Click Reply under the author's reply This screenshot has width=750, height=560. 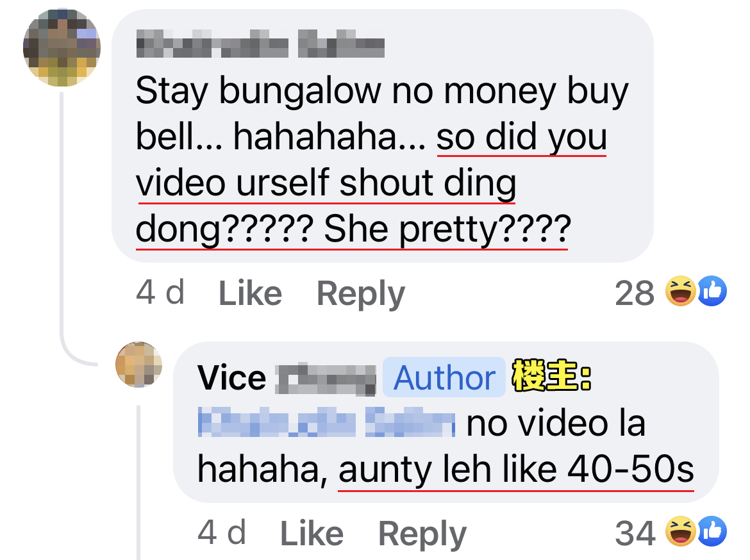point(422,534)
